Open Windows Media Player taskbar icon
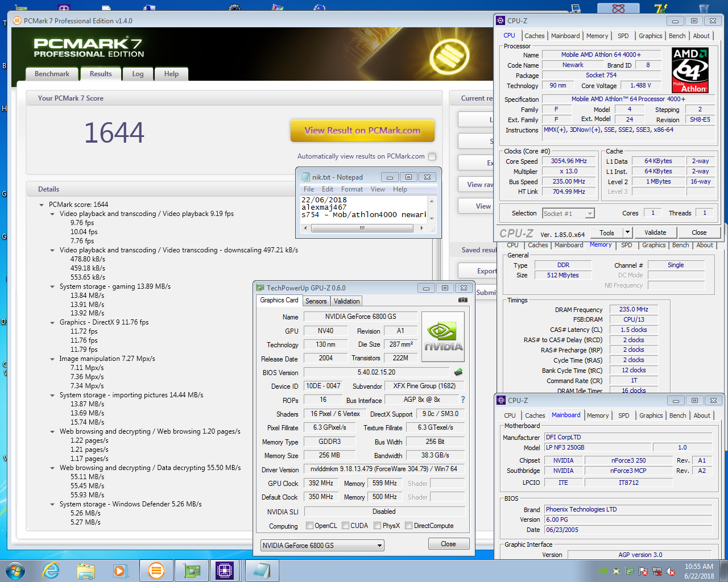This screenshot has width=728, height=582. coord(121,570)
